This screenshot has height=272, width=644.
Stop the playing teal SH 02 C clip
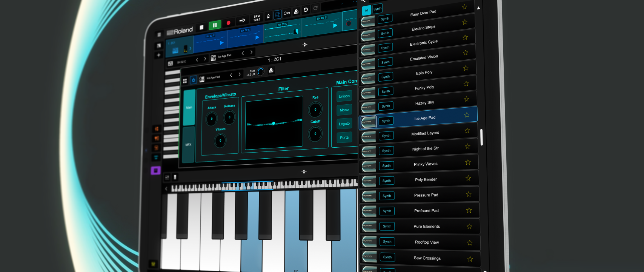pos(296,32)
